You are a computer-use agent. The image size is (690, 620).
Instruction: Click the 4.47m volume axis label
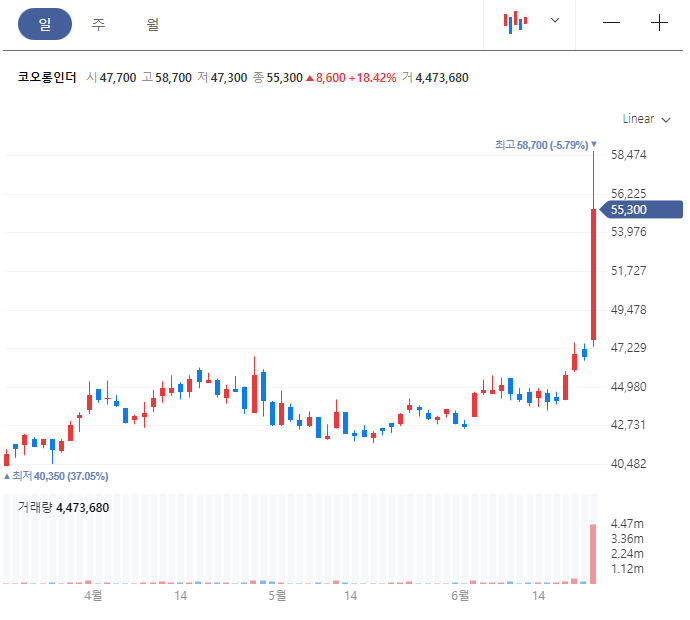coord(627,524)
